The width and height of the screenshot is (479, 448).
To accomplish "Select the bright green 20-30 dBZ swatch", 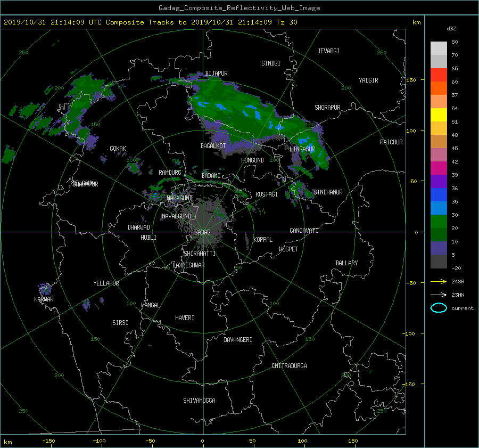I will pyautogui.click(x=439, y=221).
